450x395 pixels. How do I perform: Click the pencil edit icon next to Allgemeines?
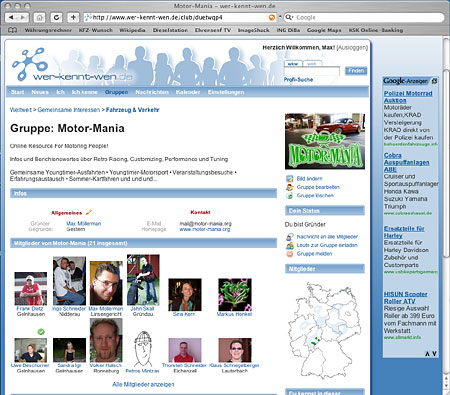[x=89, y=212]
